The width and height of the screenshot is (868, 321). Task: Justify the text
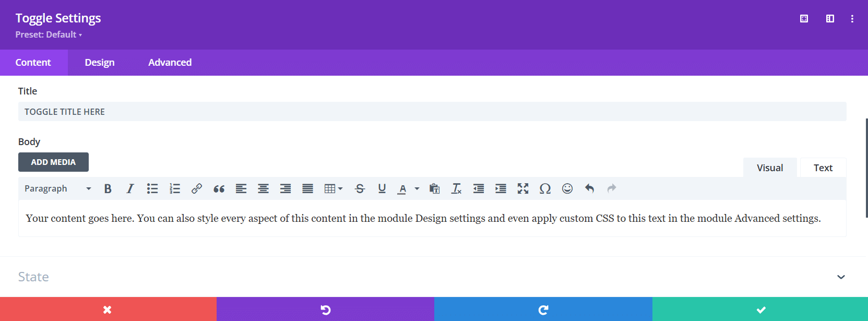(x=308, y=189)
